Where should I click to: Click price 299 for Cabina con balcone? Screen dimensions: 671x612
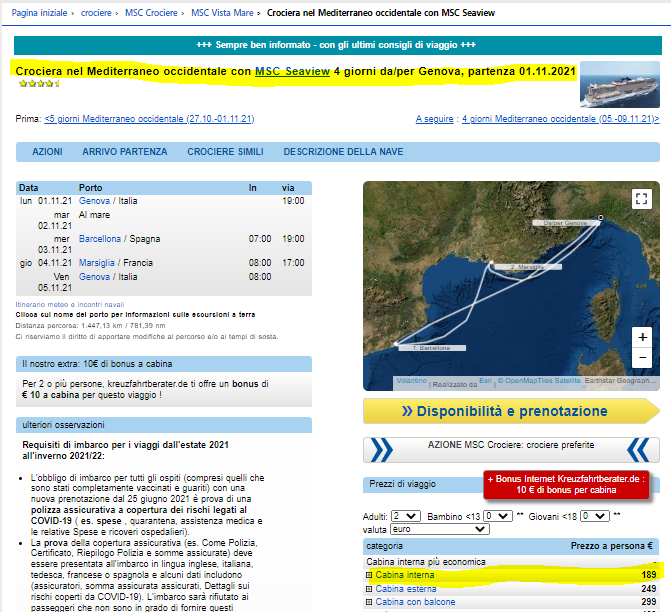[649, 602]
